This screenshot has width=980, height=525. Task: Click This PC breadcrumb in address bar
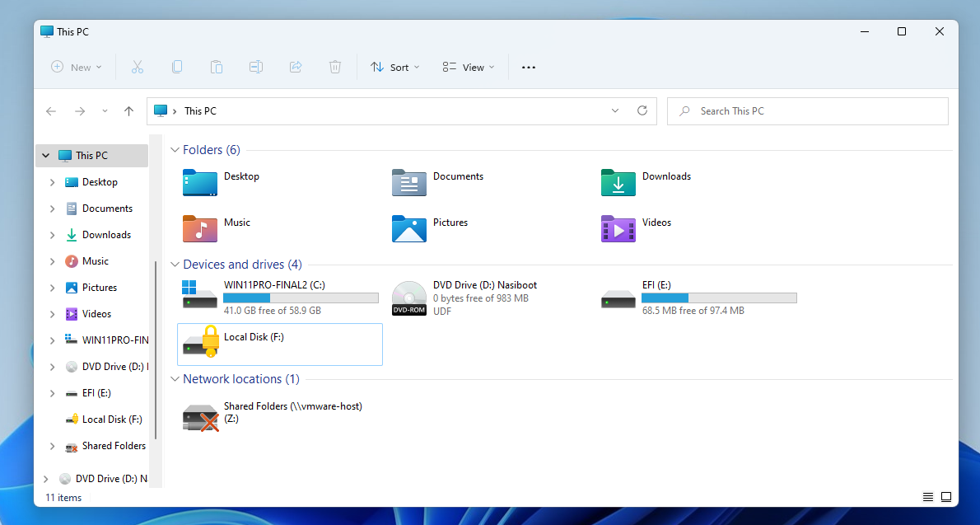point(200,110)
